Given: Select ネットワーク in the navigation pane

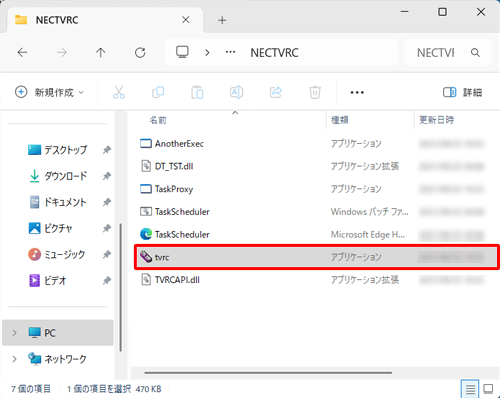Looking at the screenshot, I should pos(58,359).
